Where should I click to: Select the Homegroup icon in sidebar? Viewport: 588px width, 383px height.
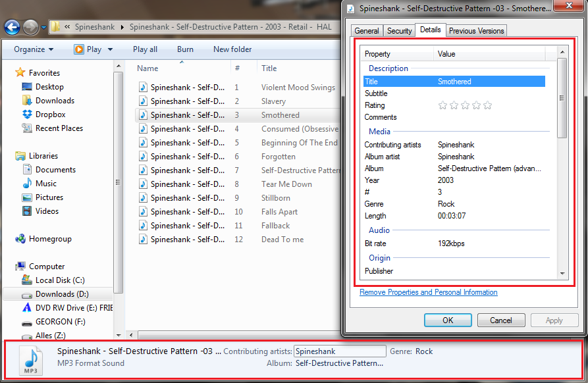tap(20, 239)
